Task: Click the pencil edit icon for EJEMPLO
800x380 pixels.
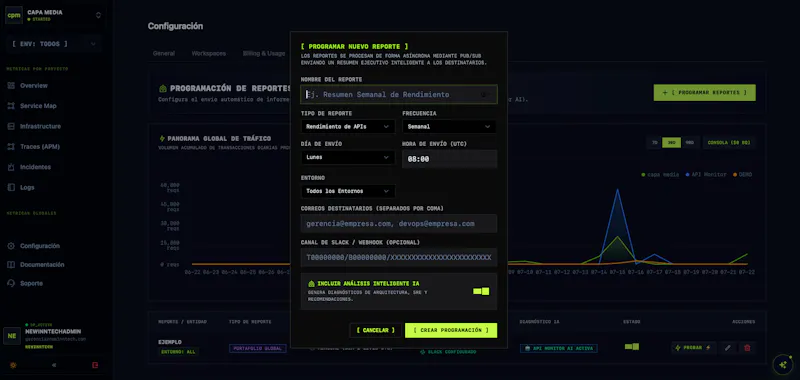Action: [728, 348]
